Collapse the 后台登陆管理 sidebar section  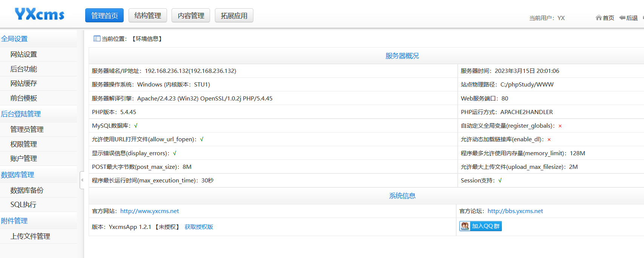point(21,114)
